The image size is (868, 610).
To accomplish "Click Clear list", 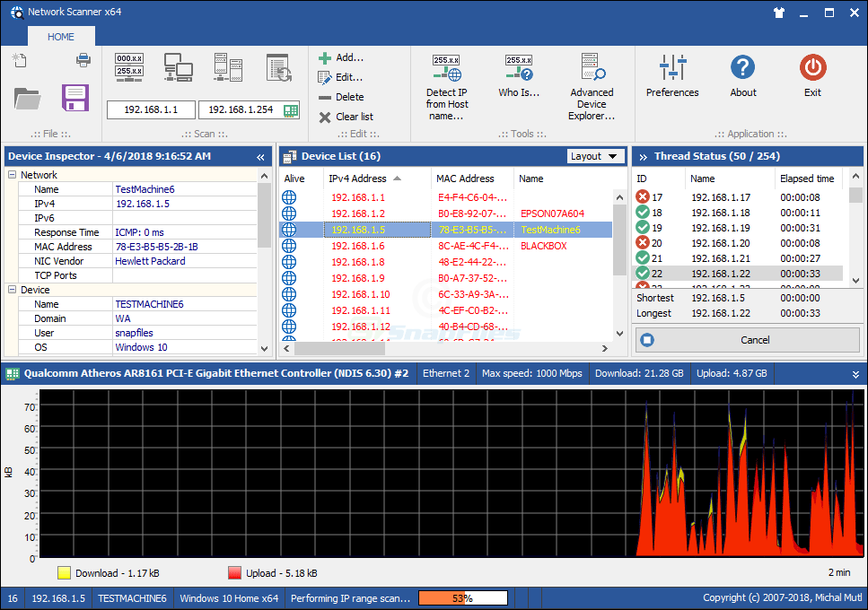I will click(346, 117).
